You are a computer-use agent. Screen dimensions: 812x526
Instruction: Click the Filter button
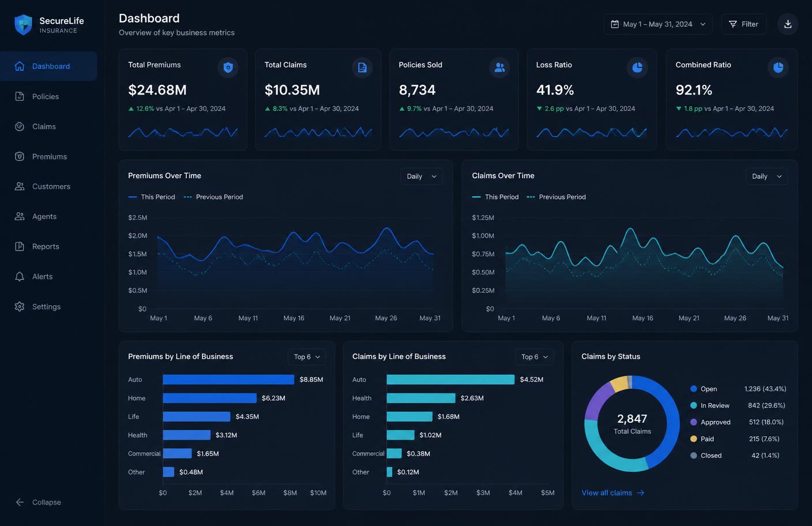(x=743, y=24)
